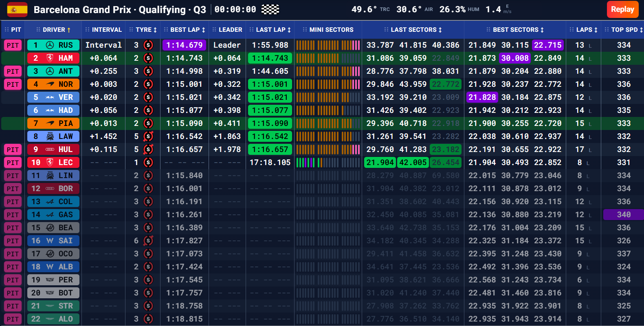Click the McLaren logo on the NOR driver tag

tap(50, 84)
